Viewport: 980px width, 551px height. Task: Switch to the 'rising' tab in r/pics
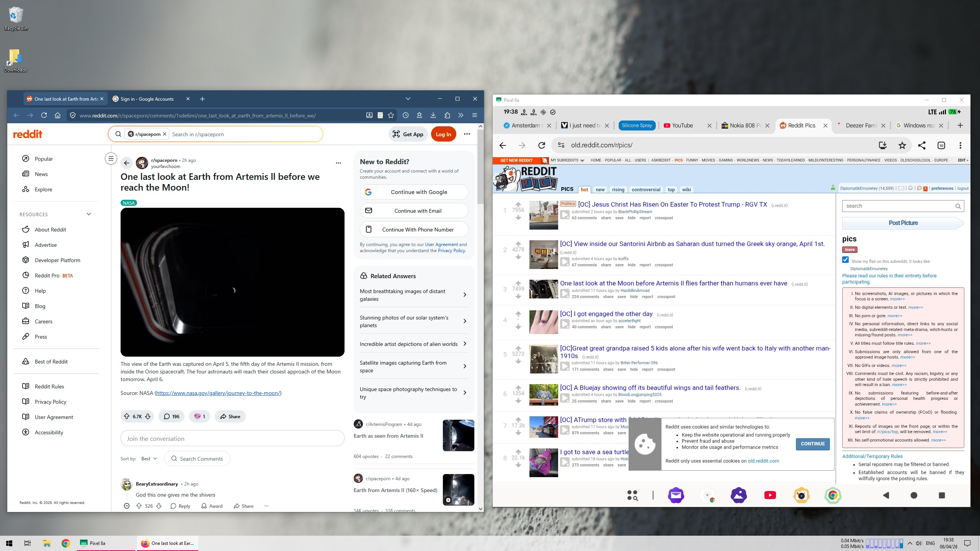tap(618, 189)
